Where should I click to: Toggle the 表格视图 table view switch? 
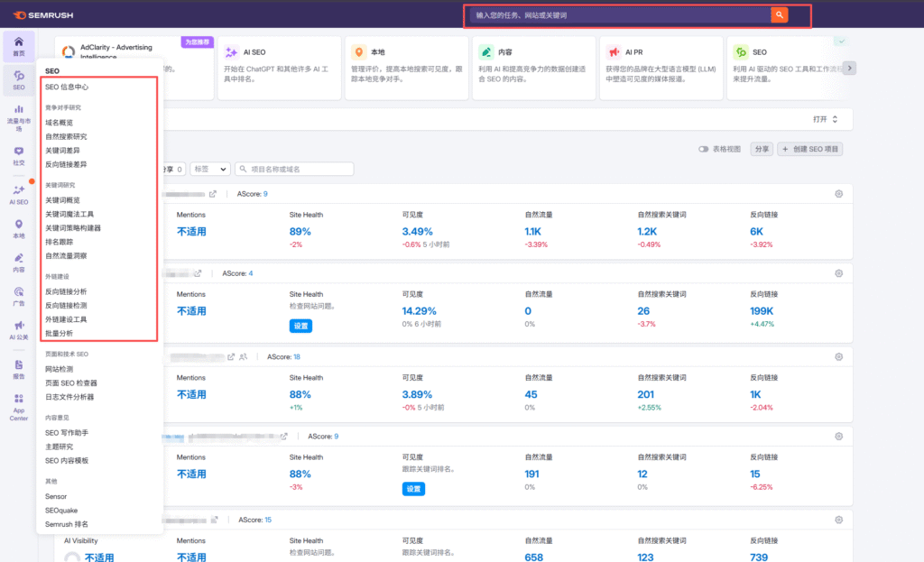click(x=705, y=149)
